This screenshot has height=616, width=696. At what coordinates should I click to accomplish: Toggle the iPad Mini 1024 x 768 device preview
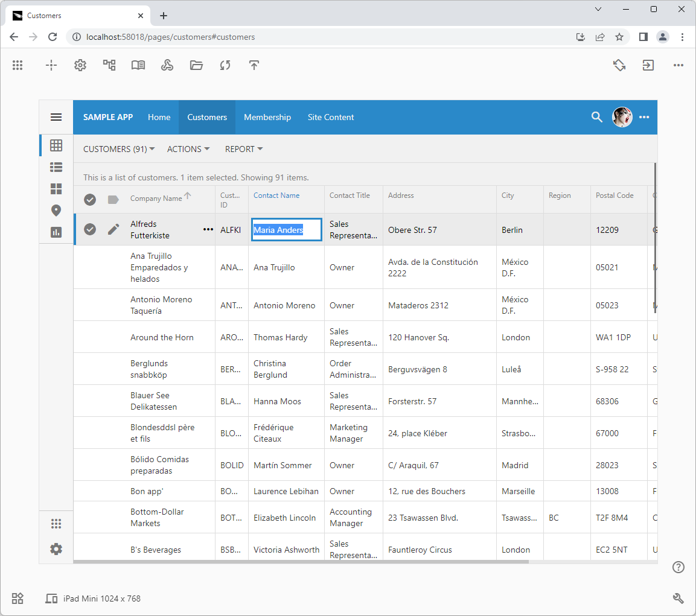click(93, 599)
